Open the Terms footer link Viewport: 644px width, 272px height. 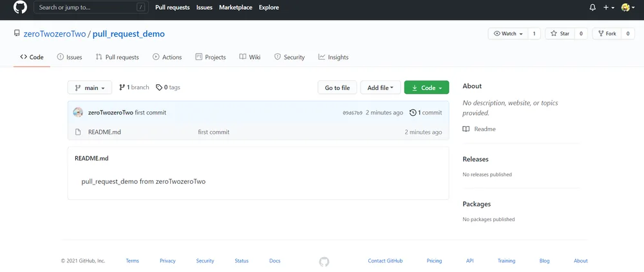pos(132,261)
